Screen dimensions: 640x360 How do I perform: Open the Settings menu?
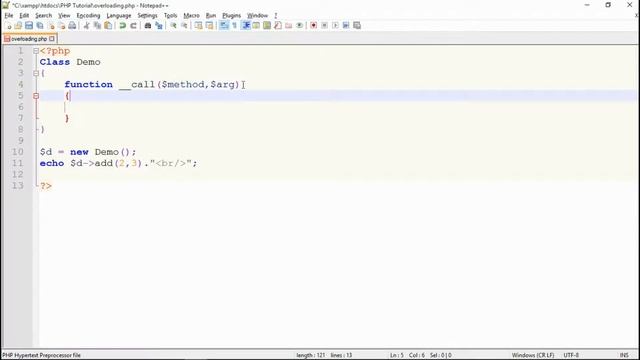click(147, 16)
